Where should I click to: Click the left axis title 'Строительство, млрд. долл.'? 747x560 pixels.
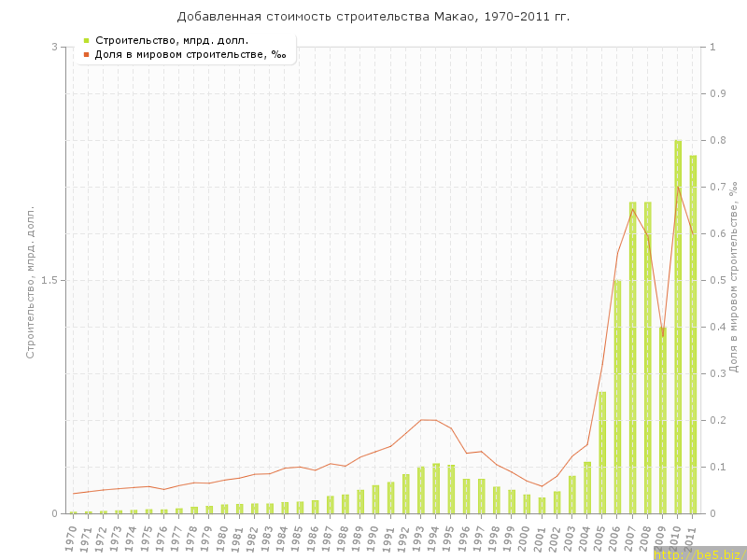(x=30, y=282)
